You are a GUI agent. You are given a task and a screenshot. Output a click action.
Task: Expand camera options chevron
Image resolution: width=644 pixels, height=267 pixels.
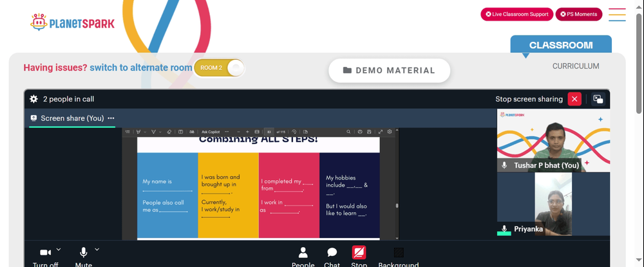pos(59,249)
